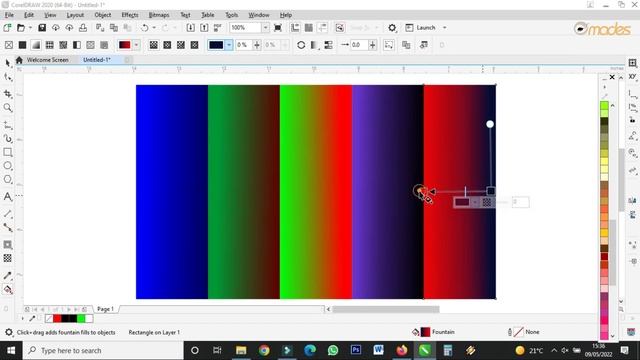
Task: Pick green swatch in document palette
Action: [81, 318]
